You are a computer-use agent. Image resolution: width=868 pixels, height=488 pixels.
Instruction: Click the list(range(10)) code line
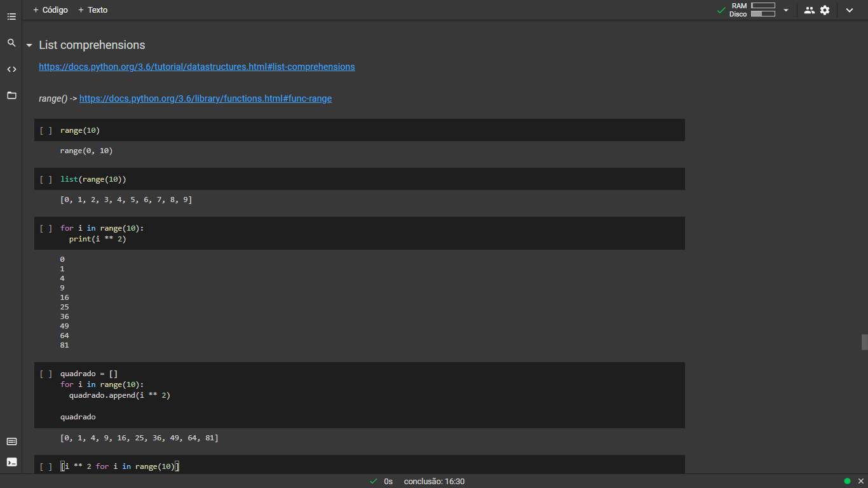[93, 179]
